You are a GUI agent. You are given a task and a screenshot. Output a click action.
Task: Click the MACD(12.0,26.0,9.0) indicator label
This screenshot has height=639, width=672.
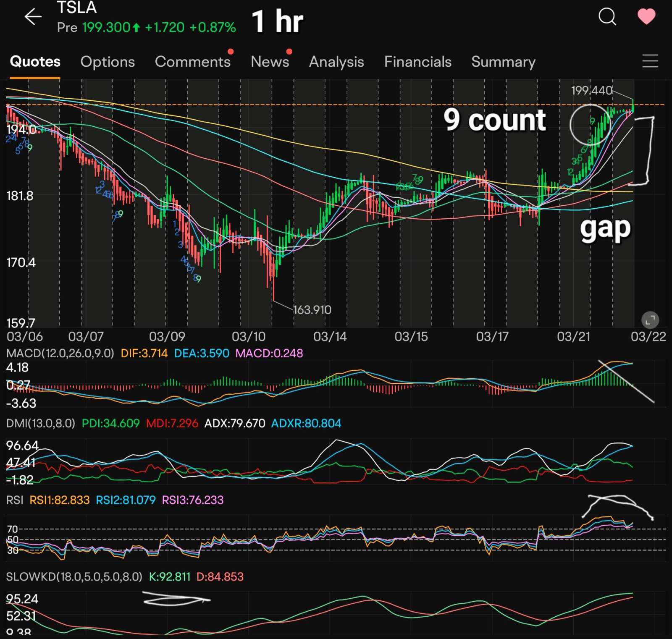pos(60,353)
